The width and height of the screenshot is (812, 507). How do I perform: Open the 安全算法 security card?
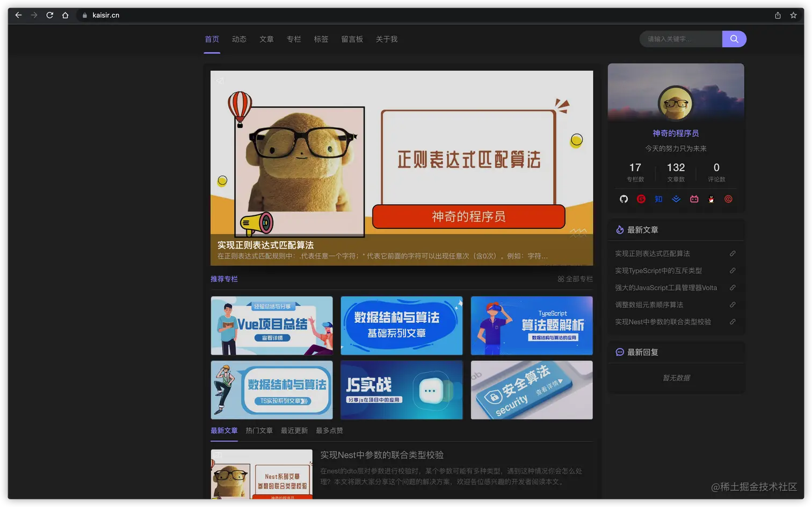point(532,390)
